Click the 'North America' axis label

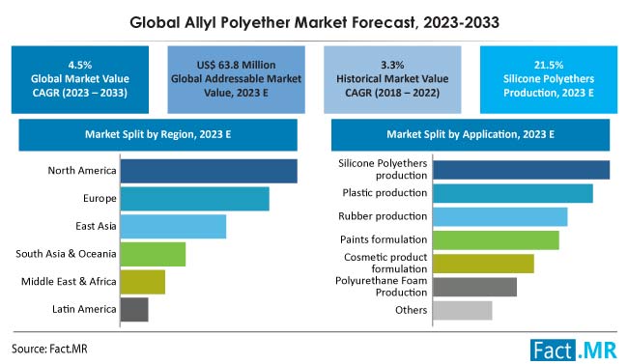click(x=82, y=171)
